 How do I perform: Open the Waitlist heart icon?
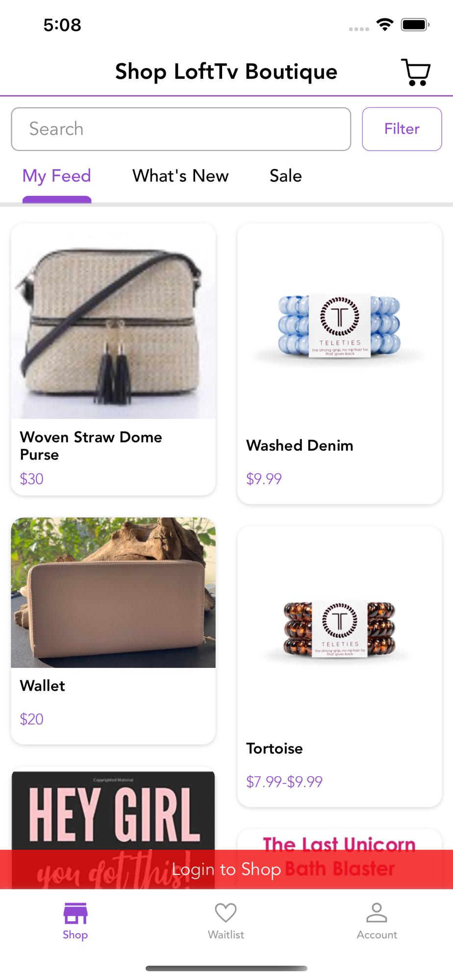(x=226, y=913)
